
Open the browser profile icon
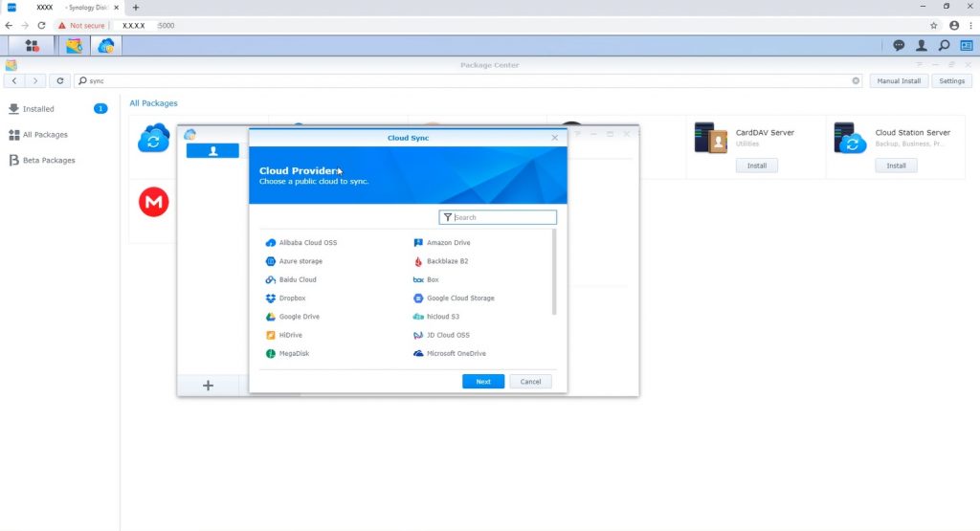point(954,26)
